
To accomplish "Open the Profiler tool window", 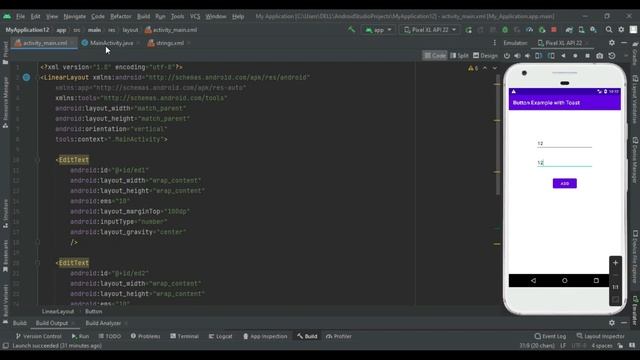I will click(x=339, y=336).
